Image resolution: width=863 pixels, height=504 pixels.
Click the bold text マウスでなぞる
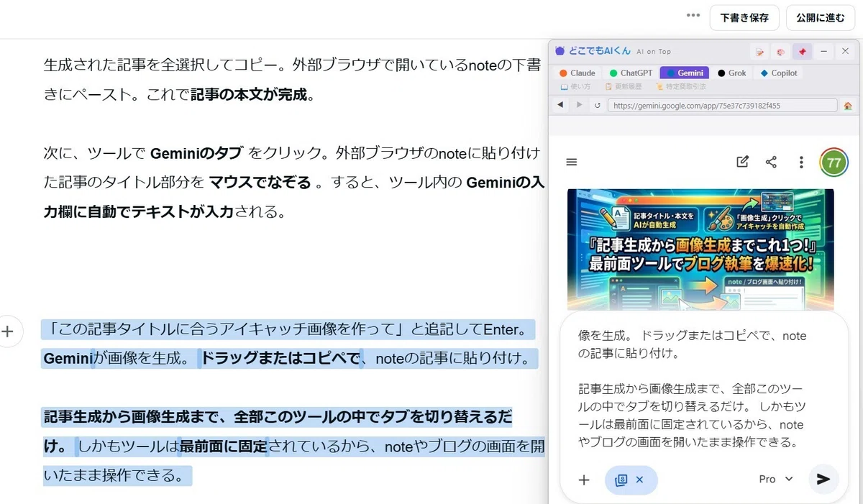point(260,182)
